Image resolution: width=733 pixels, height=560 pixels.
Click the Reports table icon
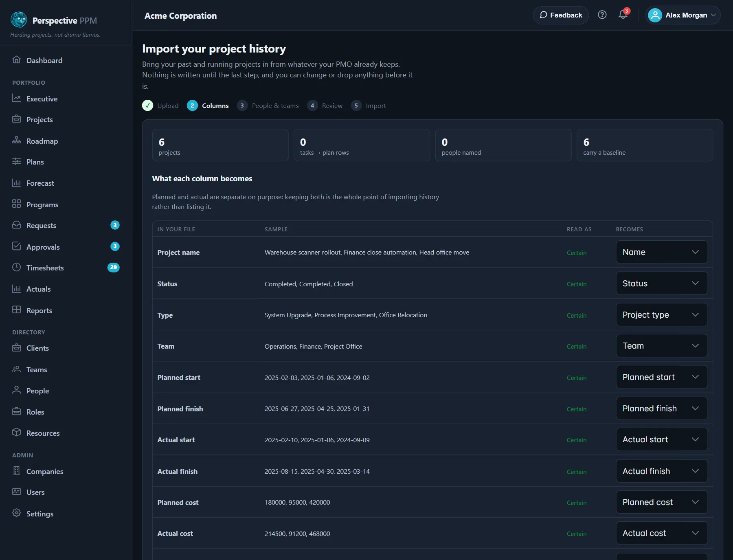click(16, 310)
